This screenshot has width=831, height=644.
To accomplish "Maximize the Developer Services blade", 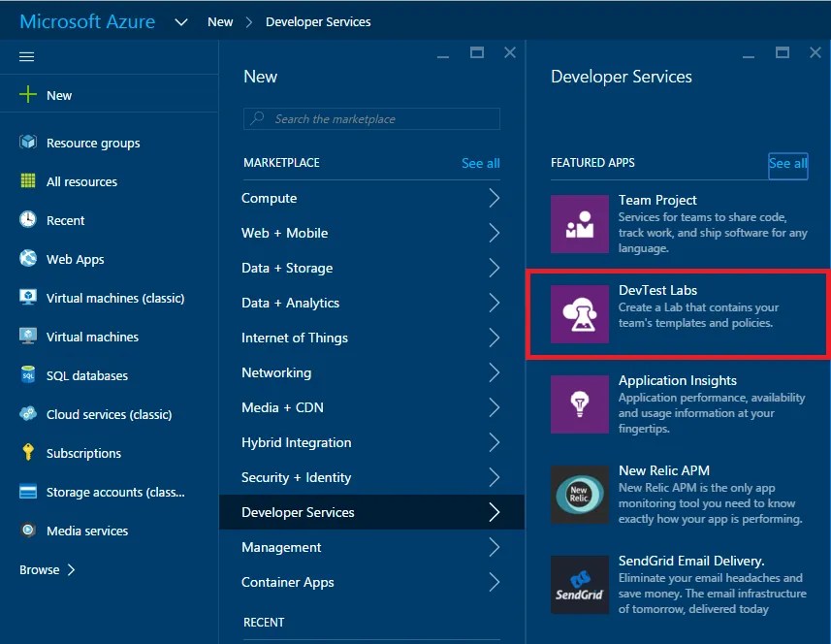I will coord(783,52).
